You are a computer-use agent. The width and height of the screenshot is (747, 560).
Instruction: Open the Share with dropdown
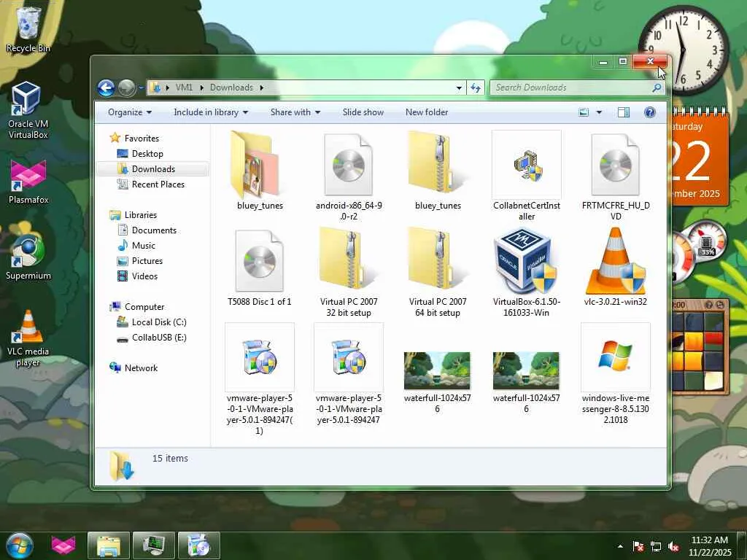pos(295,112)
